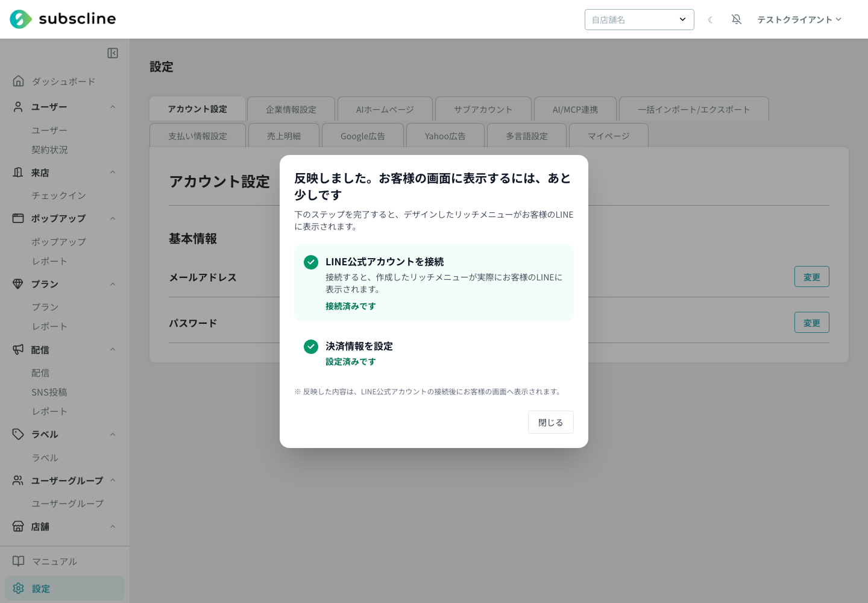Viewport: 868px width, 603px height.
Task: Click 変更 button for メールアドレス
Action: 812,277
